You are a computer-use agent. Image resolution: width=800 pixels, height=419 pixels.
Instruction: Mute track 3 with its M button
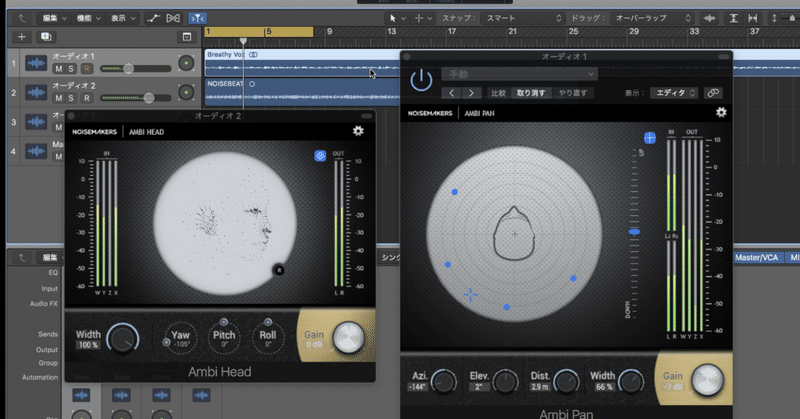pyautogui.click(x=59, y=127)
